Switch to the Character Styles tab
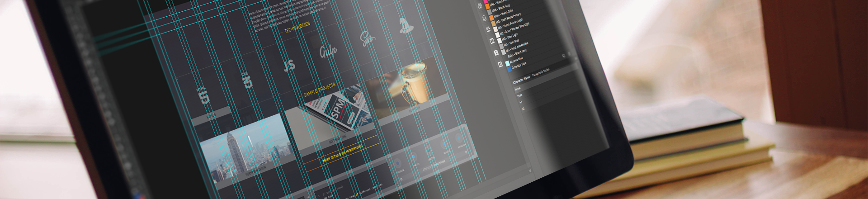868x199 pixels. (x=521, y=80)
